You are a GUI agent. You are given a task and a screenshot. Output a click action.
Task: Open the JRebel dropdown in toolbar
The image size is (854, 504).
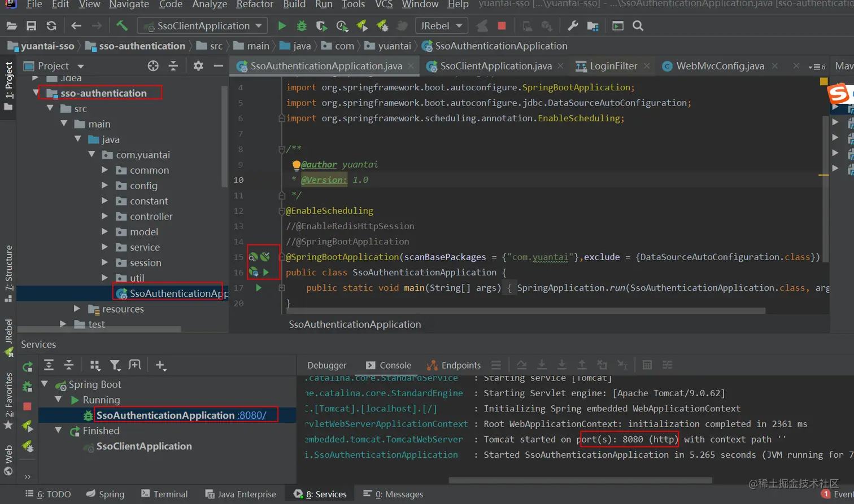(x=441, y=26)
